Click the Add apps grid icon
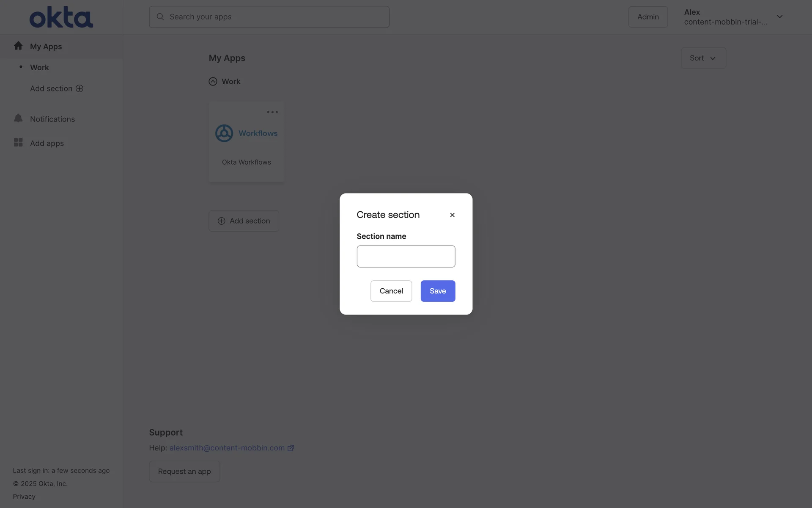The height and width of the screenshot is (508, 812). pyautogui.click(x=18, y=142)
